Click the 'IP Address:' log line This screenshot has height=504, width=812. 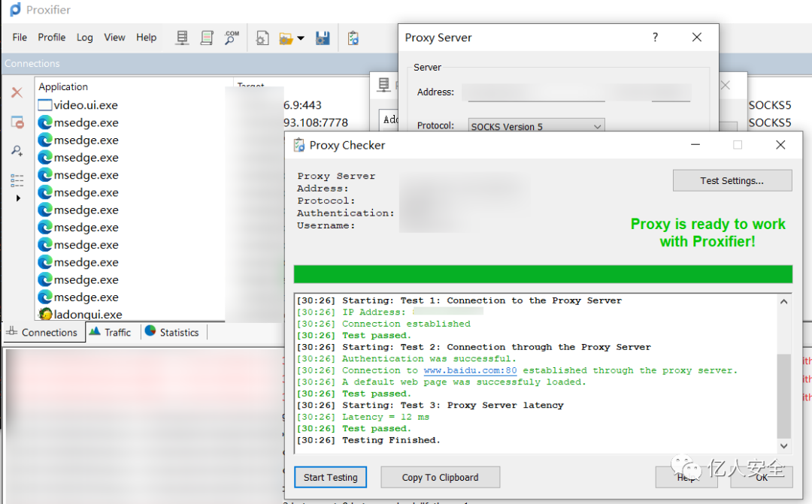[390, 312]
